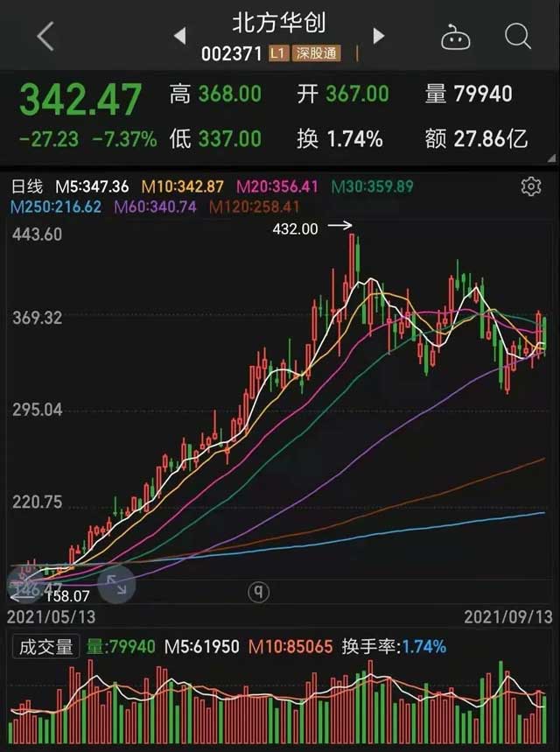Tap the M120:258.41 moving average label
Screen dimensions: 560x752
click(255, 207)
